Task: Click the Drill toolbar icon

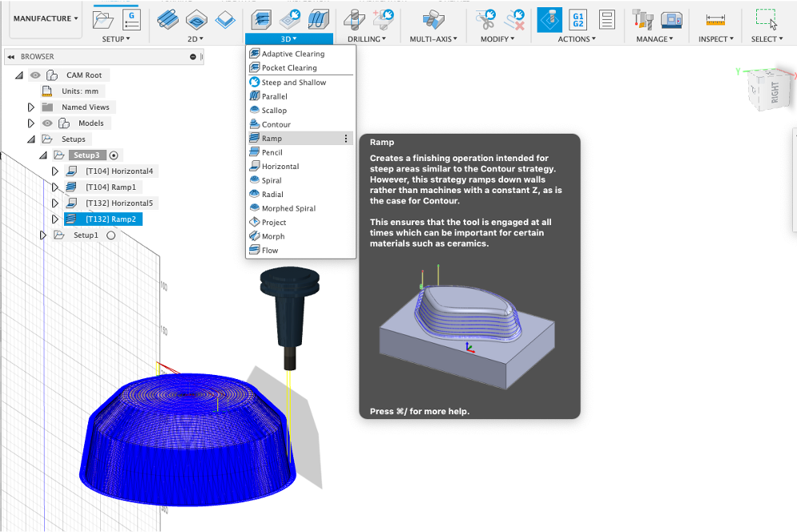Action: (x=354, y=20)
